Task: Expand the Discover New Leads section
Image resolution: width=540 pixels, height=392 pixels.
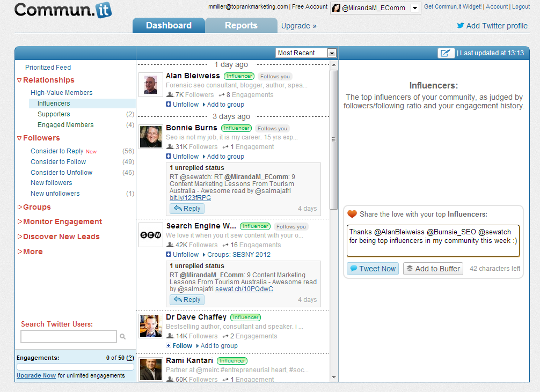Action: 59,236
